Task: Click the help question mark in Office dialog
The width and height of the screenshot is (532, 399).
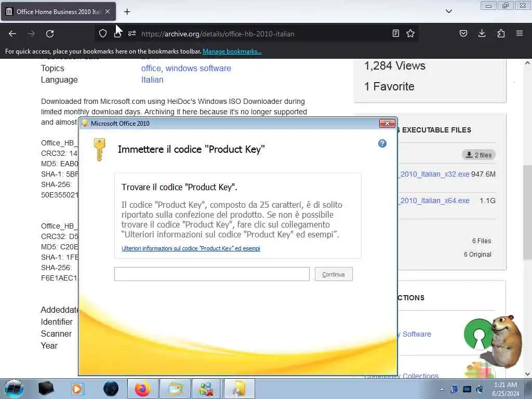Action: (x=382, y=143)
